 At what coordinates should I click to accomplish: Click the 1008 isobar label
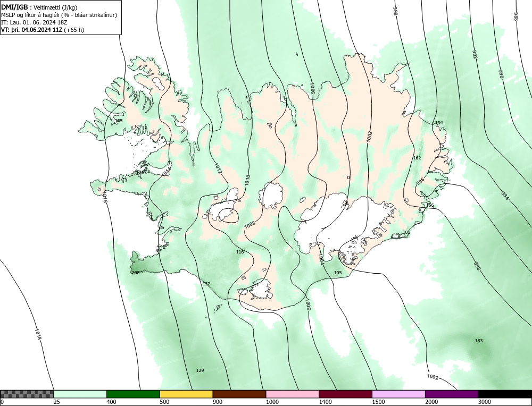(x=250, y=224)
